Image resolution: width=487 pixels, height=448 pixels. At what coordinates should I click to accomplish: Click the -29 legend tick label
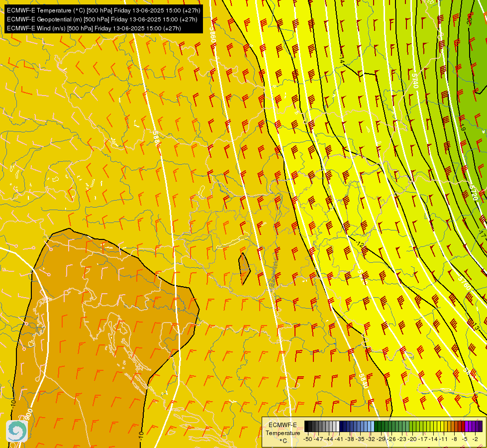pyautogui.click(x=381, y=440)
